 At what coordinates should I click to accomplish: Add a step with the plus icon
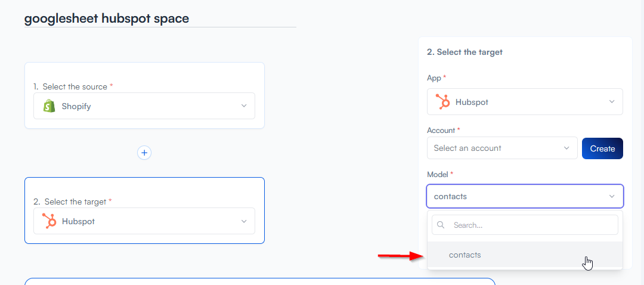tap(144, 153)
